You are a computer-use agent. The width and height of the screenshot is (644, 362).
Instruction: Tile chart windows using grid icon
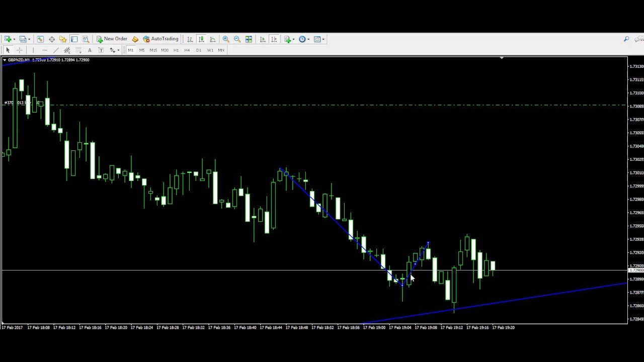click(x=249, y=39)
